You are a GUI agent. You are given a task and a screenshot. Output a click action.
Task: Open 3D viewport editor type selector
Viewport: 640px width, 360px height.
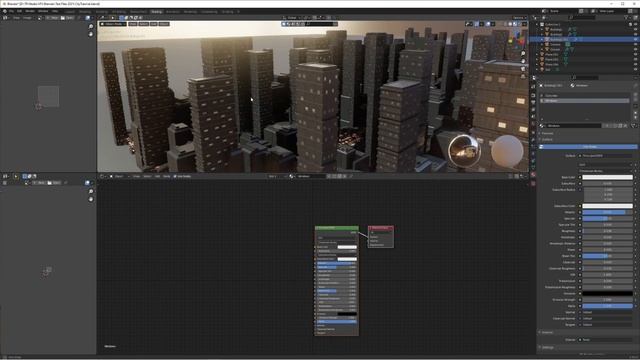[103, 18]
